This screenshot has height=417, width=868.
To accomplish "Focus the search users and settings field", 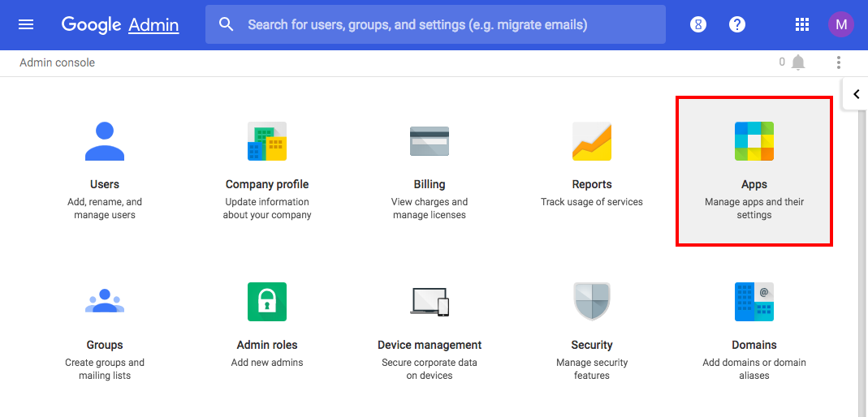I will [435, 24].
